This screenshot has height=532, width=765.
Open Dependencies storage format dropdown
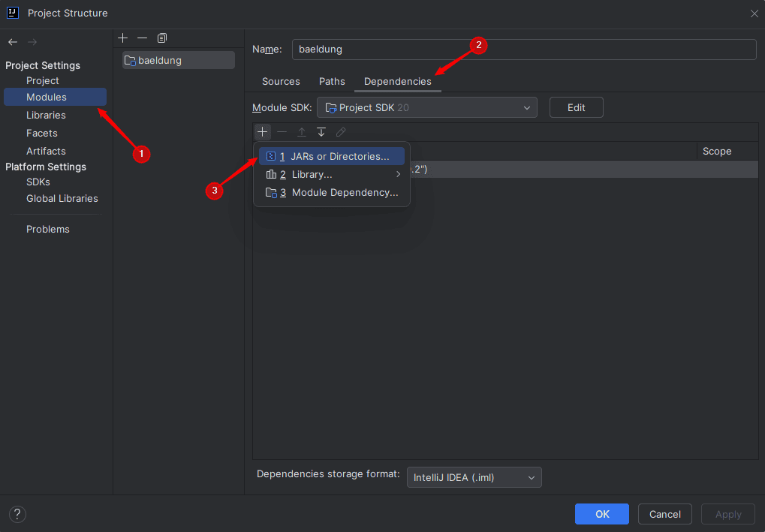474,477
